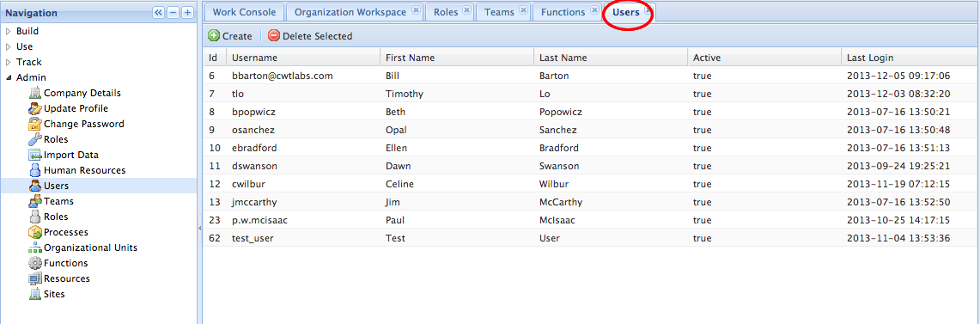Image resolution: width=980 pixels, height=324 pixels.
Task: Switch to the Organization Workspace tab
Action: coord(350,12)
